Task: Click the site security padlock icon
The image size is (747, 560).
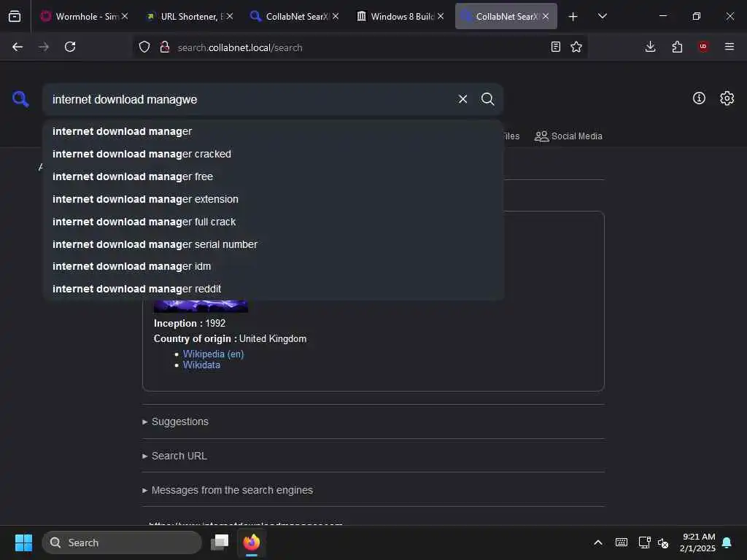Action: pos(165,47)
